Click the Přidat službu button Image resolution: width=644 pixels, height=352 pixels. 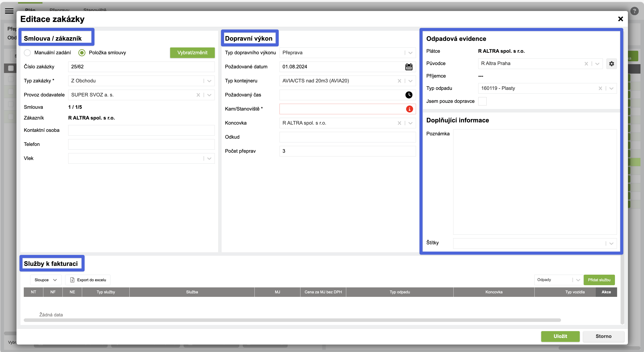[599, 280]
